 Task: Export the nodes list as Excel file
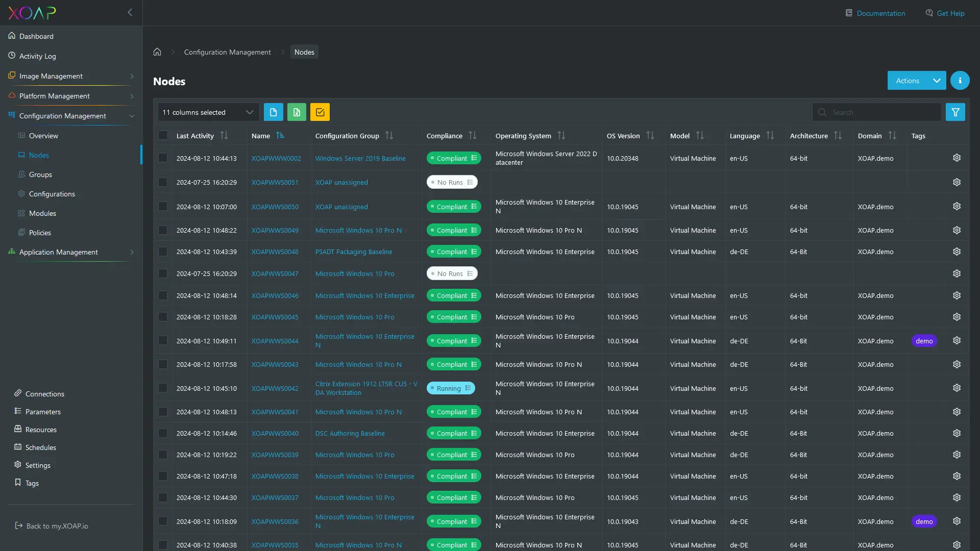(x=297, y=112)
